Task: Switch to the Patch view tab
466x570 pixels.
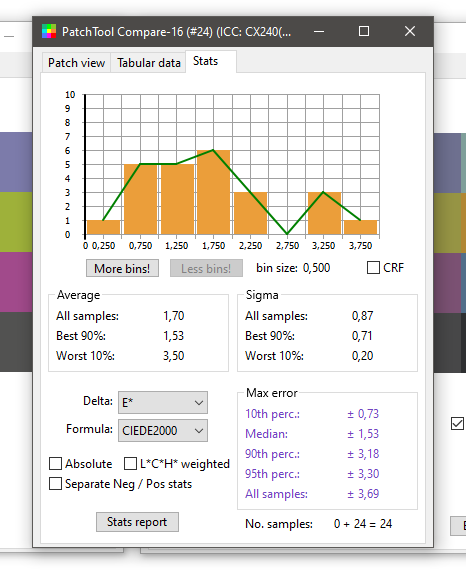Action: 76,63
